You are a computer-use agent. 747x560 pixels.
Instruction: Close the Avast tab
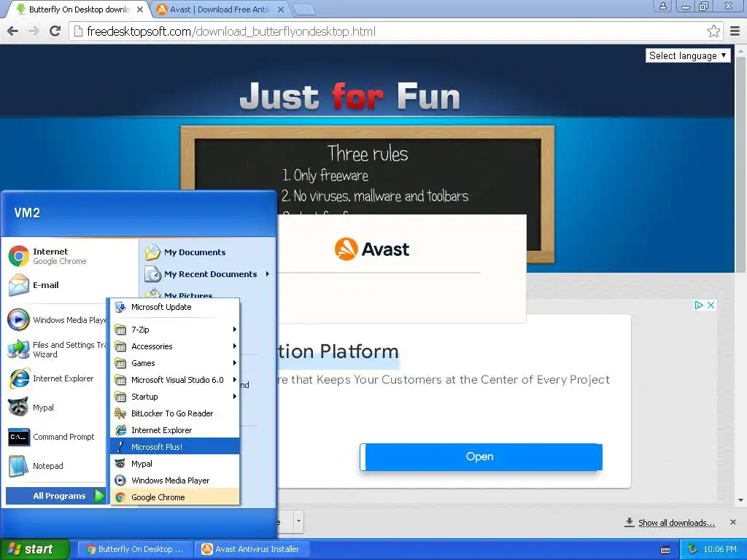click(281, 9)
